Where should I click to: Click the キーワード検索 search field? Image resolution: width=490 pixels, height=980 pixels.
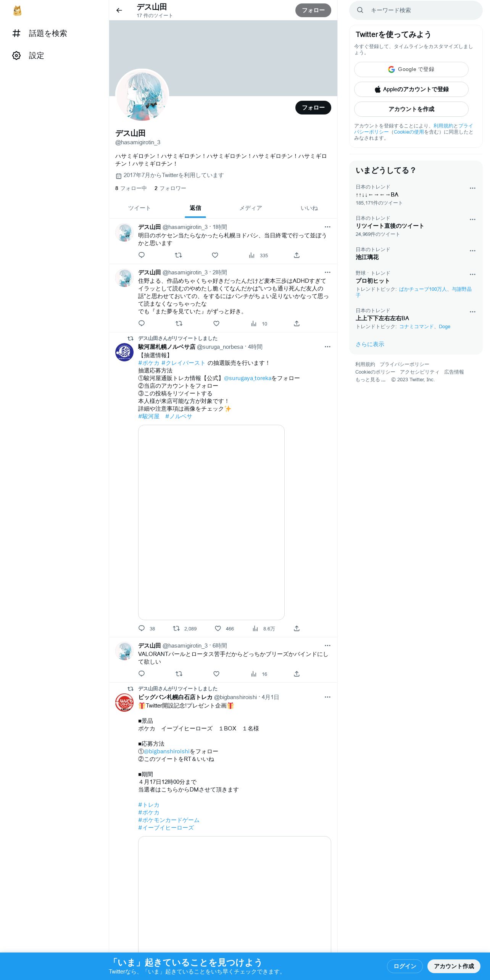point(416,10)
